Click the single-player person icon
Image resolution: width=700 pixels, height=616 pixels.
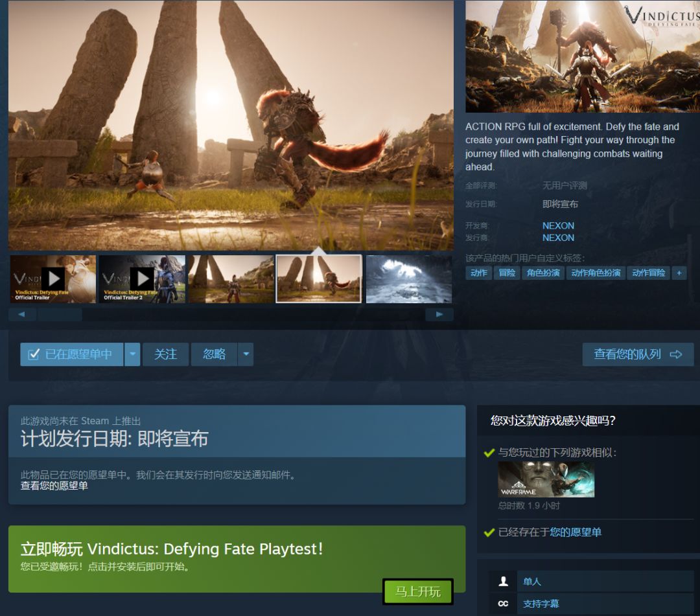pyautogui.click(x=503, y=581)
